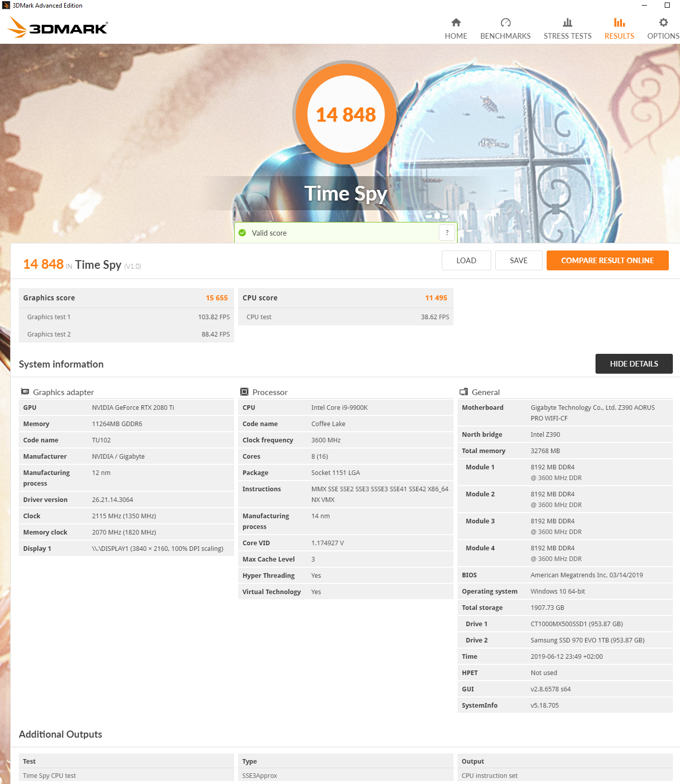Click the Results bar chart icon
The height and width of the screenshot is (784, 680).
[619, 22]
